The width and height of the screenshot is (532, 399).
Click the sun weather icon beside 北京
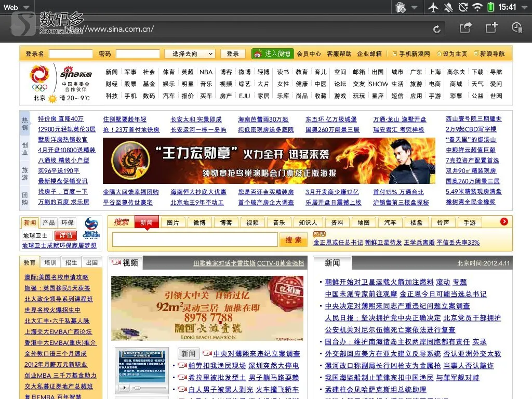52,98
